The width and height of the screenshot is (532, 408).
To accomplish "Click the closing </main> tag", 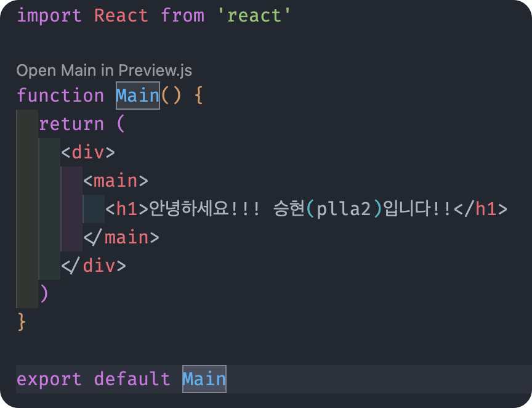I will (121, 237).
